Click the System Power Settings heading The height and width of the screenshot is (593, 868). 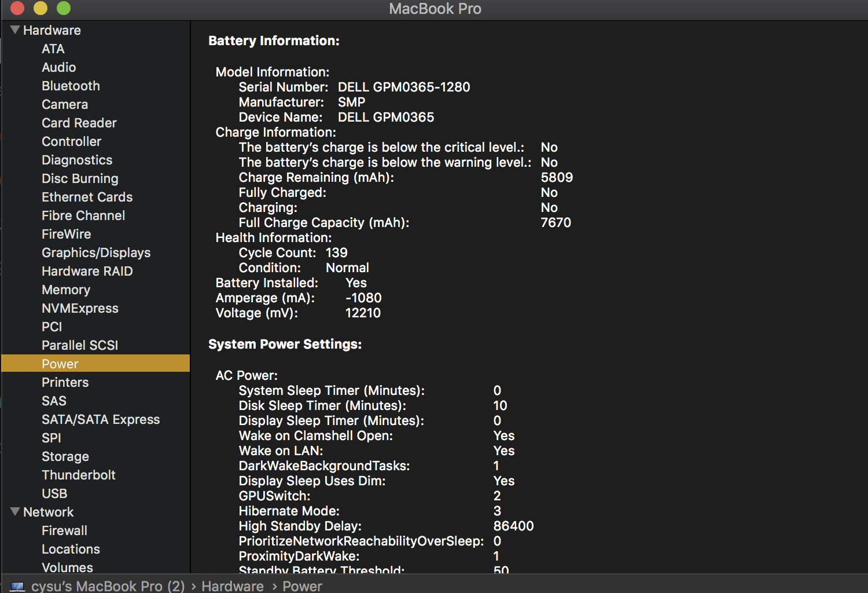[x=285, y=344]
